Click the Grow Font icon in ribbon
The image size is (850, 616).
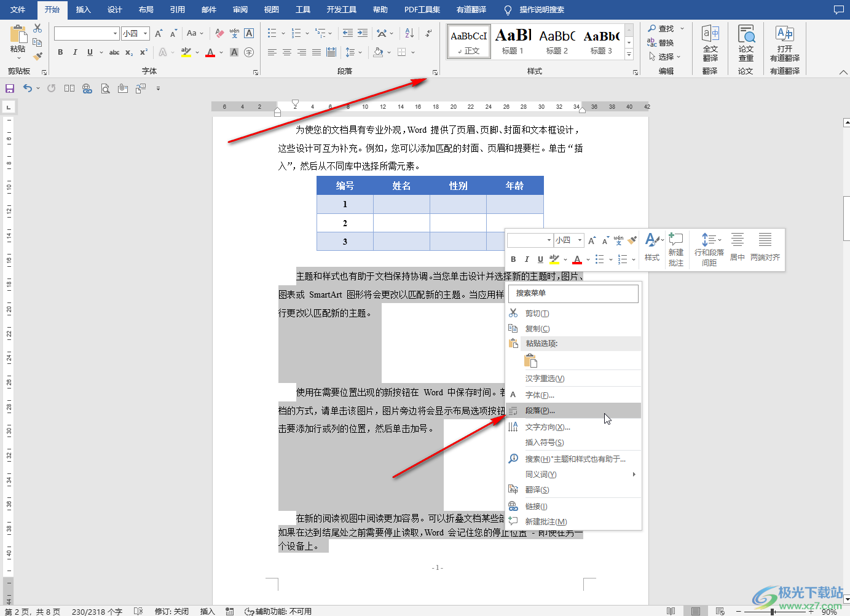pos(159,33)
